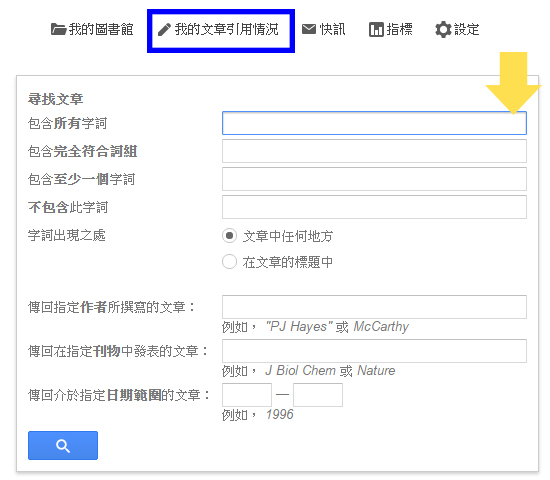The height and width of the screenshot is (480, 550).
Task: Focus the 包含所有字詞 input field
Action: click(x=374, y=123)
